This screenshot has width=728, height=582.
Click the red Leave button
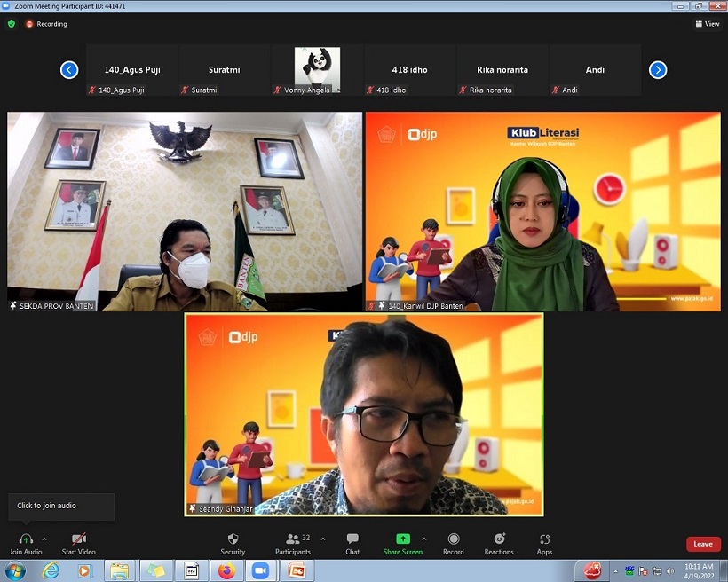(702, 544)
